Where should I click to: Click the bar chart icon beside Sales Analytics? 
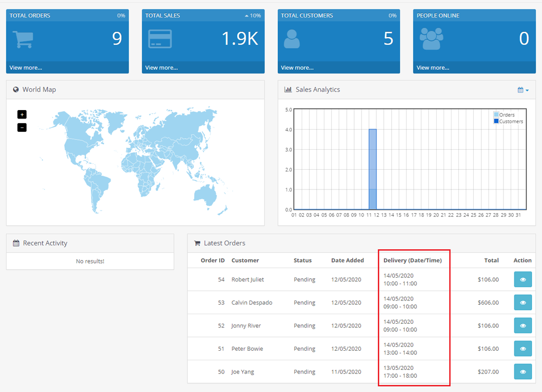(288, 89)
